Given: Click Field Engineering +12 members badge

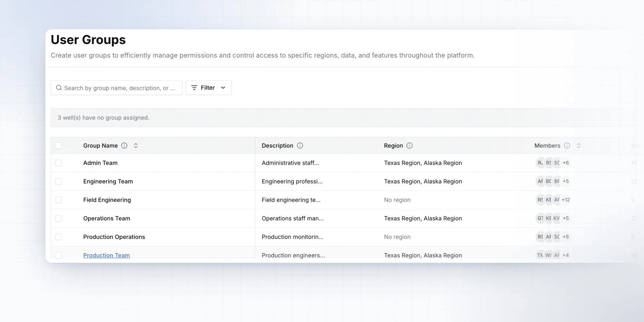Looking at the screenshot, I should 566,200.
